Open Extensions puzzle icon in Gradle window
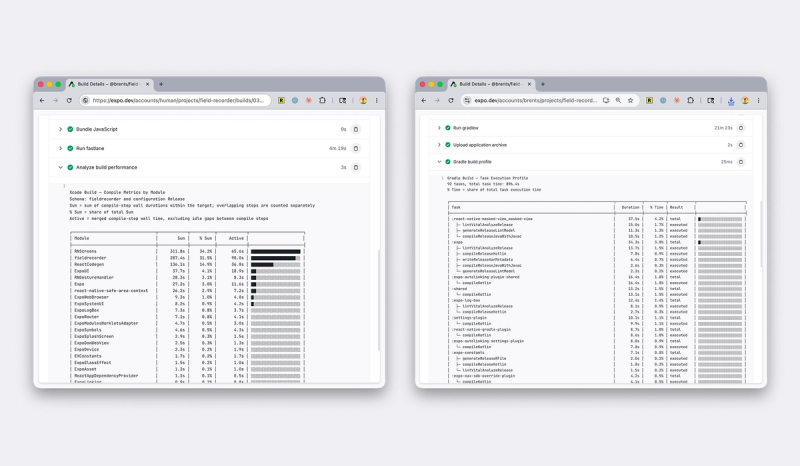This screenshot has height=466, width=800. pyautogui.click(x=690, y=101)
